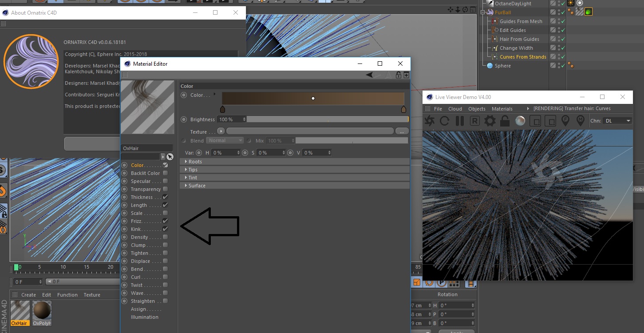This screenshot has width=644, height=333.
Task: Open the Create menu in material manager
Action: click(x=28, y=295)
